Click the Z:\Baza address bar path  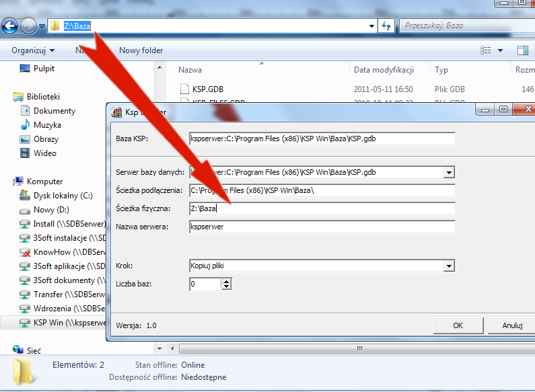[x=77, y=26]
